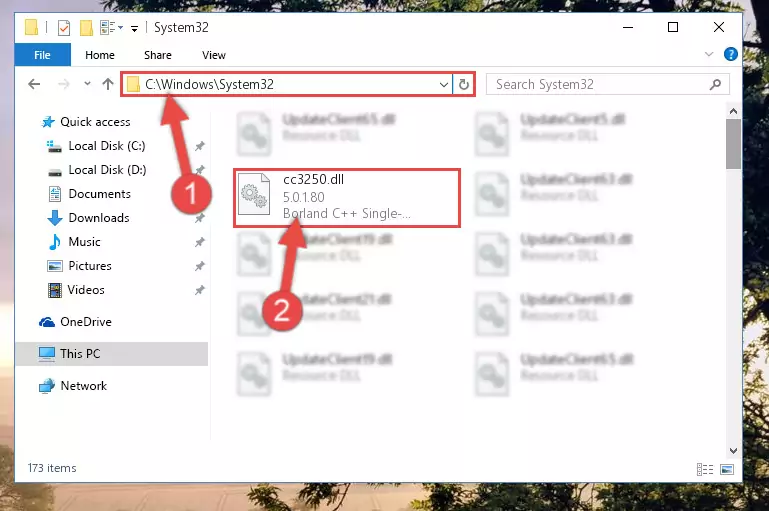The image size is (769, 511).
Task: Click the Search System32 box
Action: tap(607, 84)
